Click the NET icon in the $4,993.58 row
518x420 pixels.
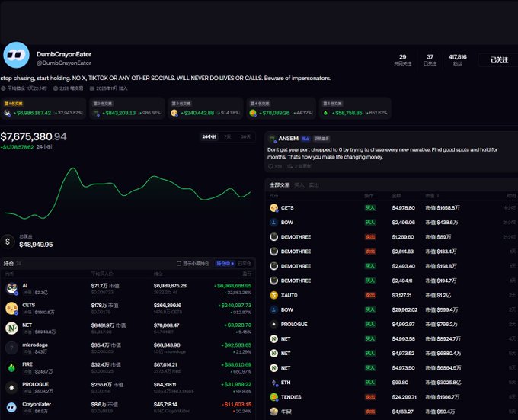pos(274,338)
